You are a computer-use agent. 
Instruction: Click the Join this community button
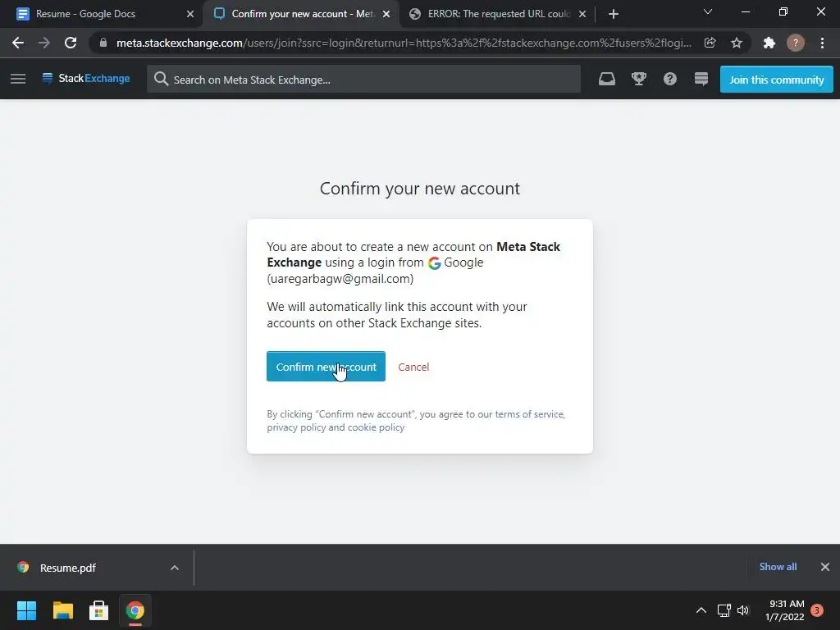tap(776, 80)
